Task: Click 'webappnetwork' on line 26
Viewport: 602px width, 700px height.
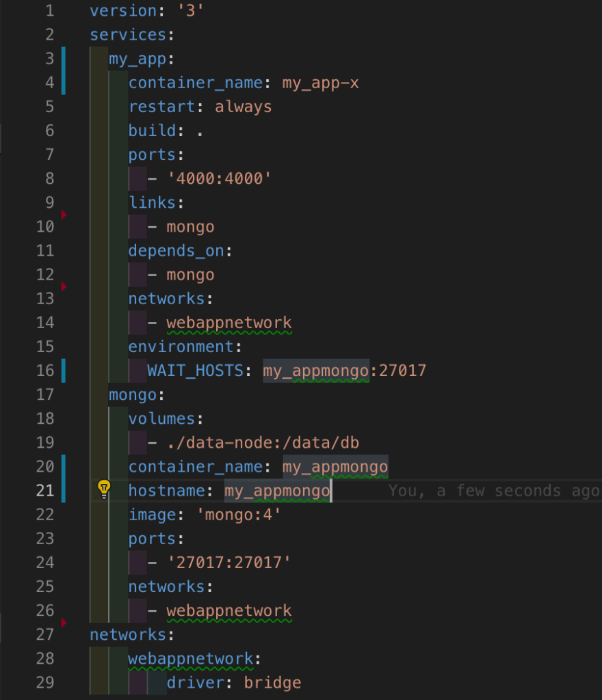Action: pos(229,611)
